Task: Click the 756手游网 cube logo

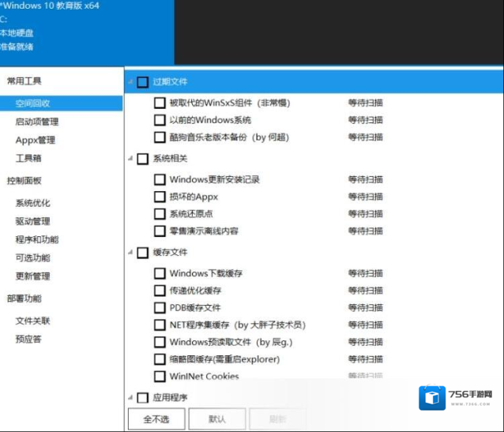Action: click(x=433, y=399)
